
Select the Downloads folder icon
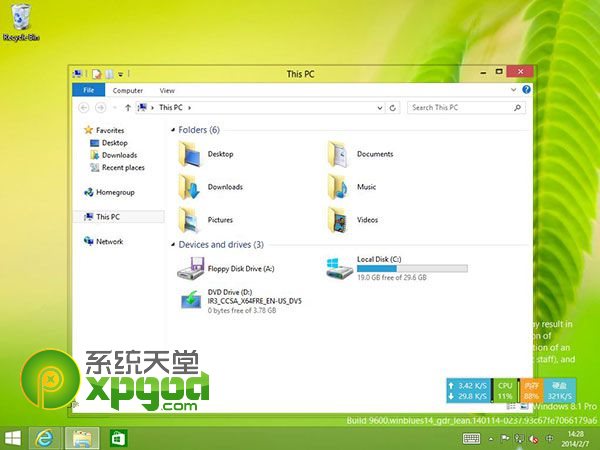pos(190,187)
